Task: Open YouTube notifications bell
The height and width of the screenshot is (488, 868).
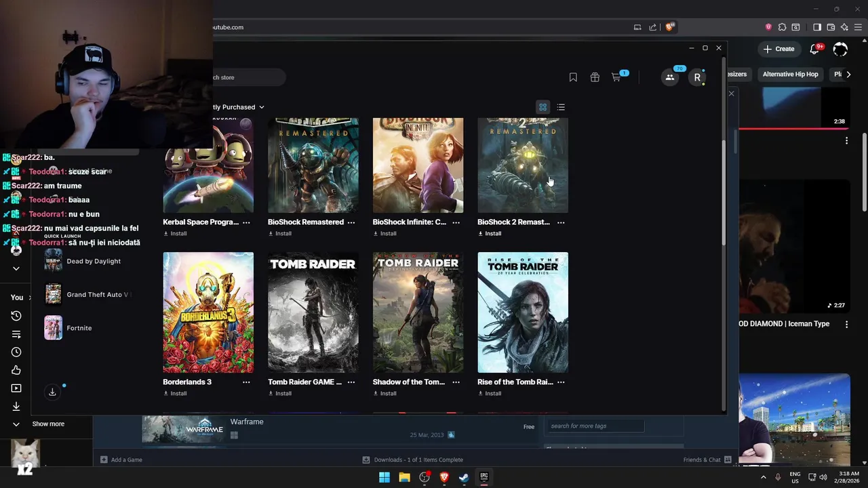Action: tap(816, 49)
